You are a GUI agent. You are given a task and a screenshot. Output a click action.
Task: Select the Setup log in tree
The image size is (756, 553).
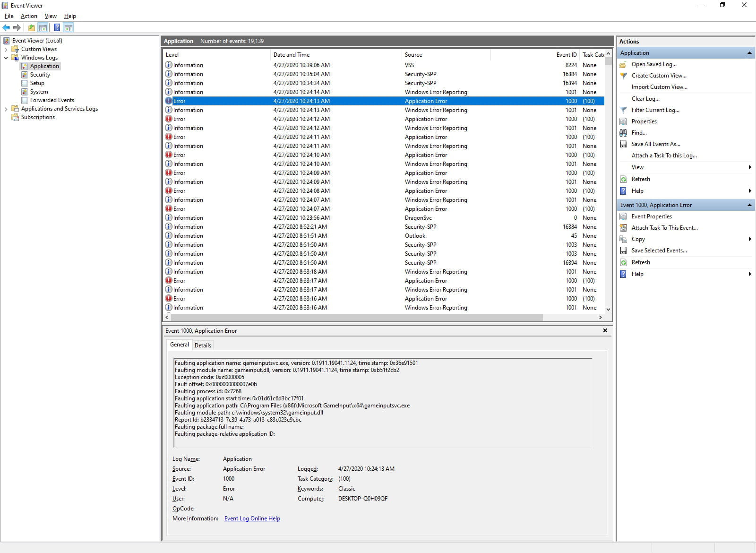[37, 83]
